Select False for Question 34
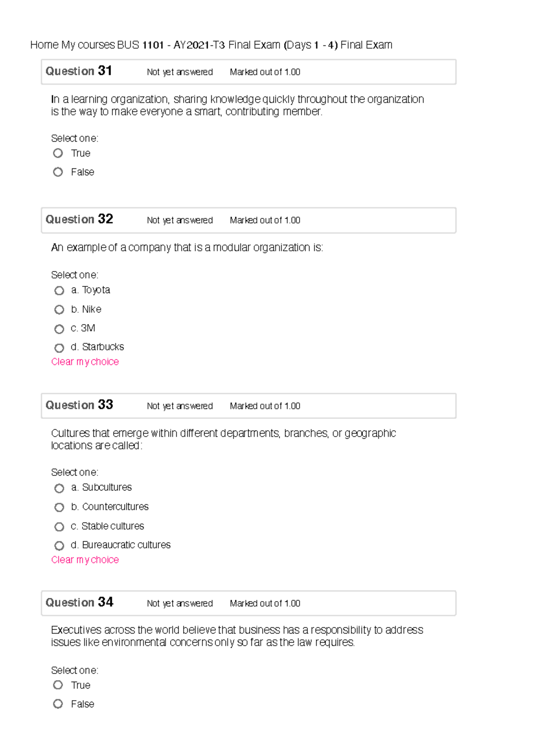Image resolution: width=535 pixels, height=756 pixels. (x=59, y=704)
